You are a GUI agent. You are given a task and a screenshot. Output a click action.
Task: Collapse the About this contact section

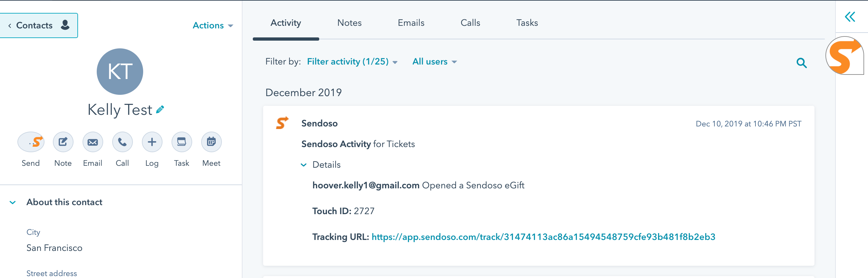[x=13, y=203]
